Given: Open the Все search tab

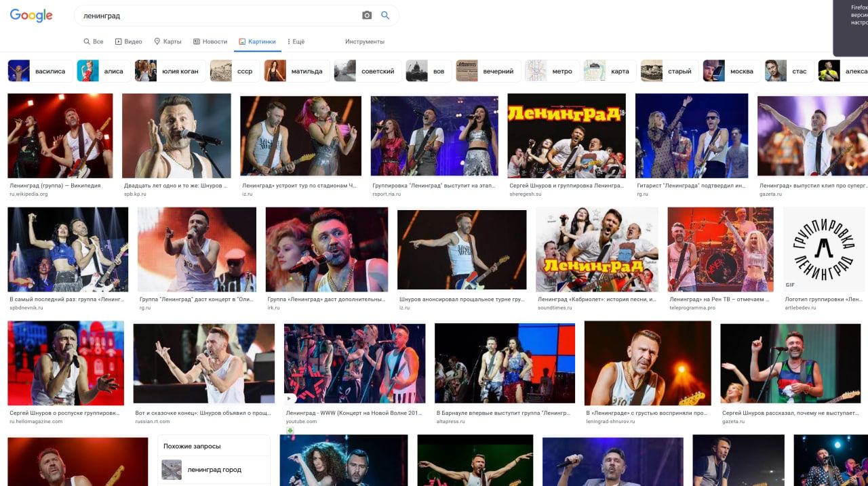Looking at the screenshot, I should tap(94, 41).
